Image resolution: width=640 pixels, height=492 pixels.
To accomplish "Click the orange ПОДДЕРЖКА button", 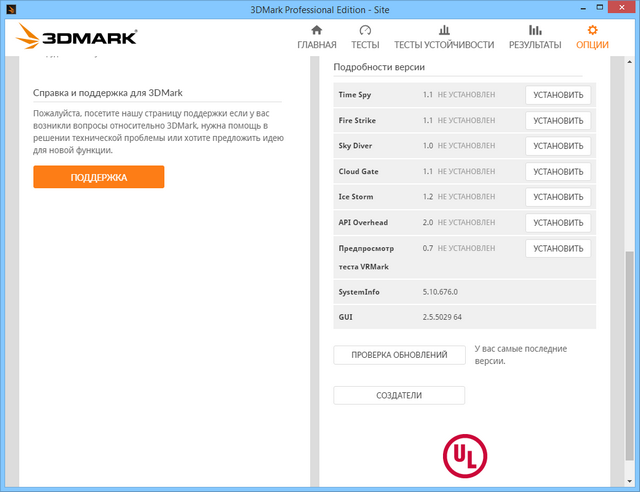I will (x=99, y=177).
